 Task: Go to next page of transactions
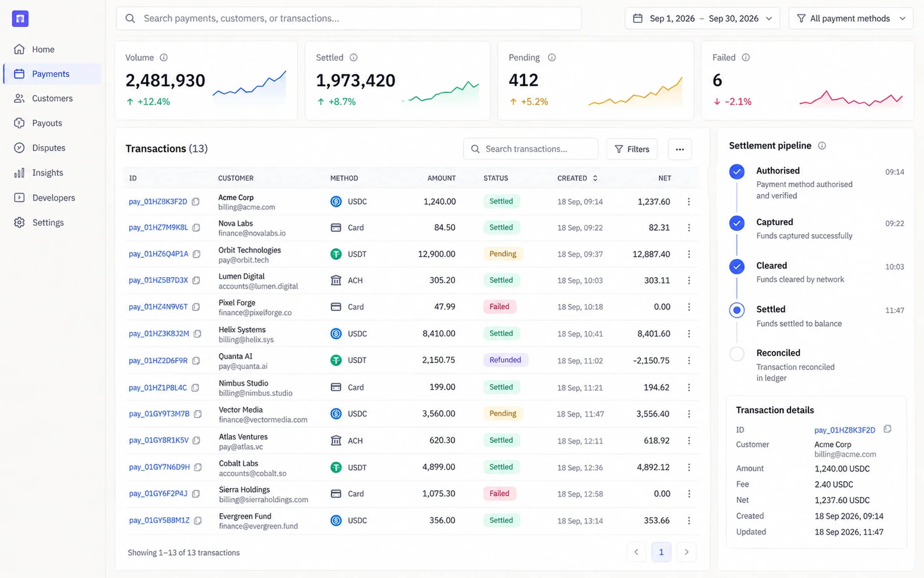[x=686, y=552]
